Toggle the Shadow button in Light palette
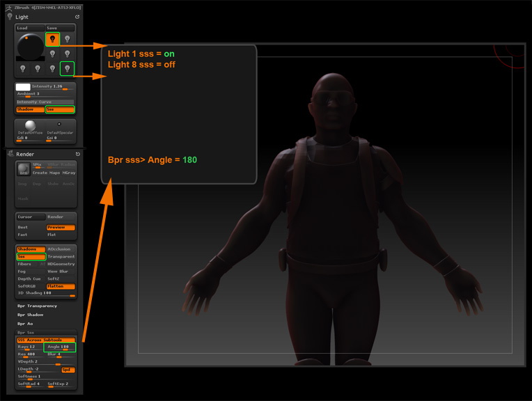Screen dimensions: 532x401 (30, 109)
